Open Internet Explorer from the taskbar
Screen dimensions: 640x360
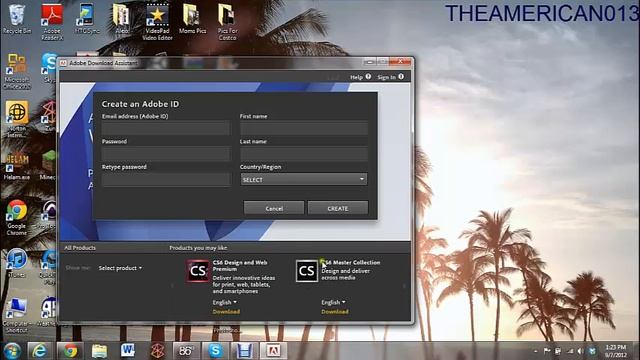coord(40,351)
